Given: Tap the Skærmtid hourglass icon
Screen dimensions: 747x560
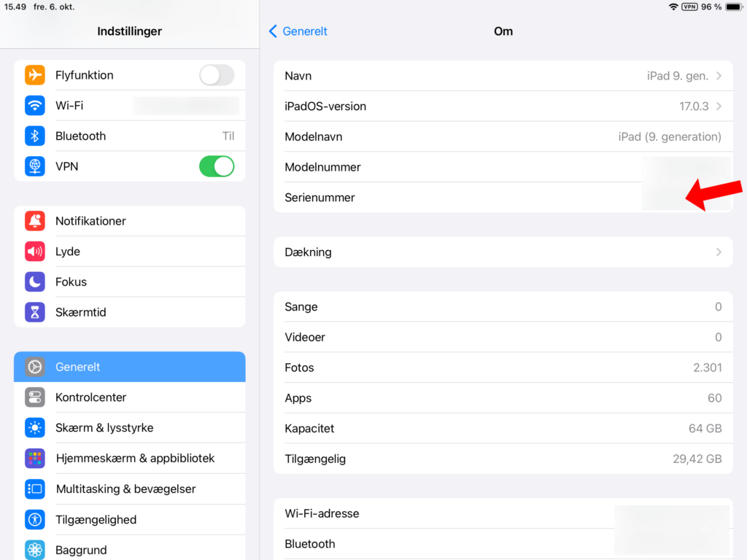Looking at the screenshot, I should [x=35, y=312].
